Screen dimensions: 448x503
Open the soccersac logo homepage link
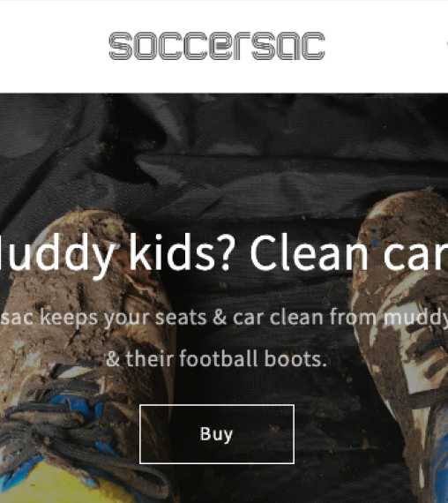point(217,46)
